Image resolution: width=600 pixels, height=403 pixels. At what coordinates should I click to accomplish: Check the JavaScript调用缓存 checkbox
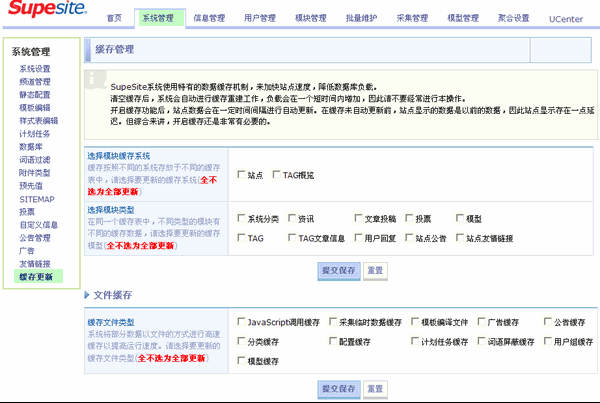click(241, 322)
